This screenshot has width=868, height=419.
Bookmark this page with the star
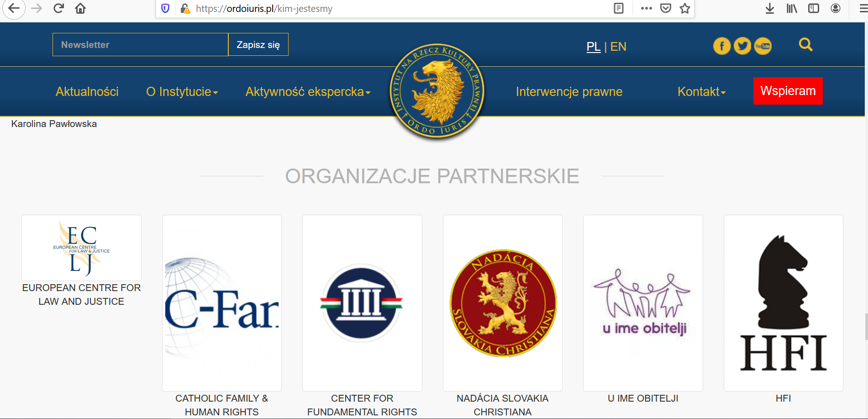685,9
